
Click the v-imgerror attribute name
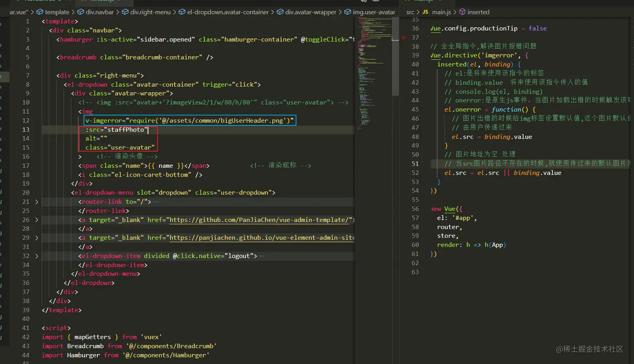[104, 121]
